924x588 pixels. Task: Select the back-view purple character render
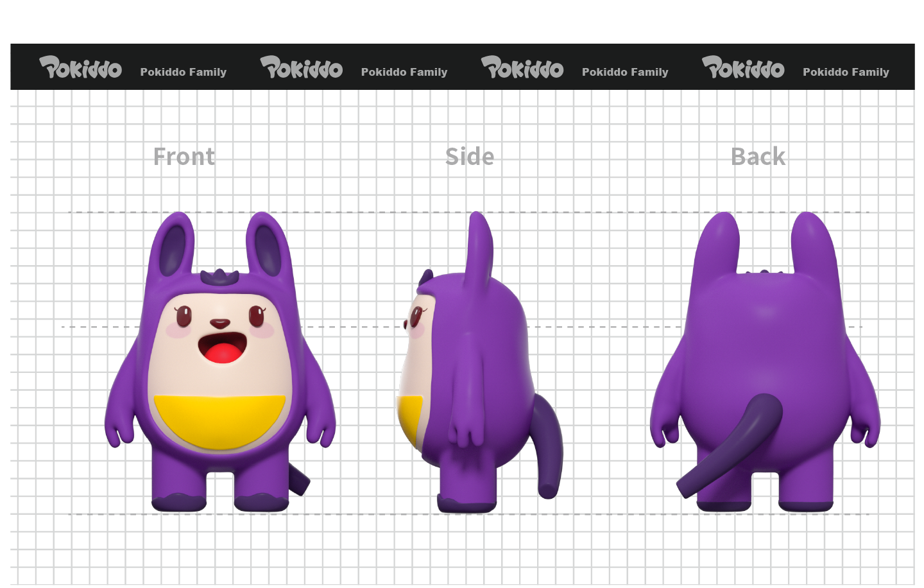pyautogui.click(x=765, y=361)
